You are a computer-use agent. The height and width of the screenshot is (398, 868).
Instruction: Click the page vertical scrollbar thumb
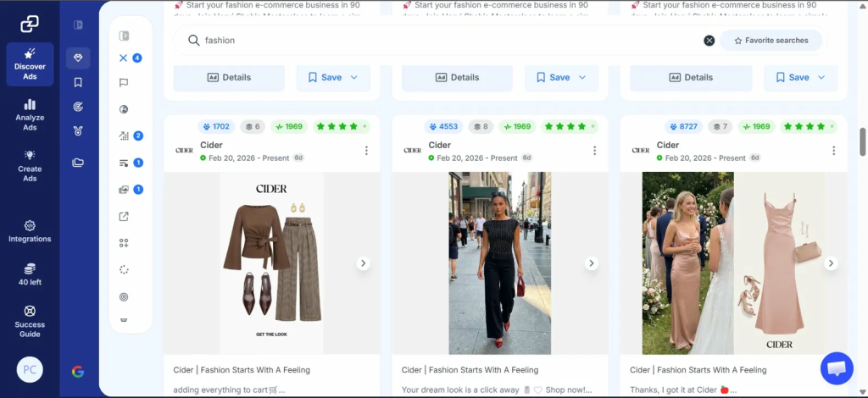click(x=862, y=142)
